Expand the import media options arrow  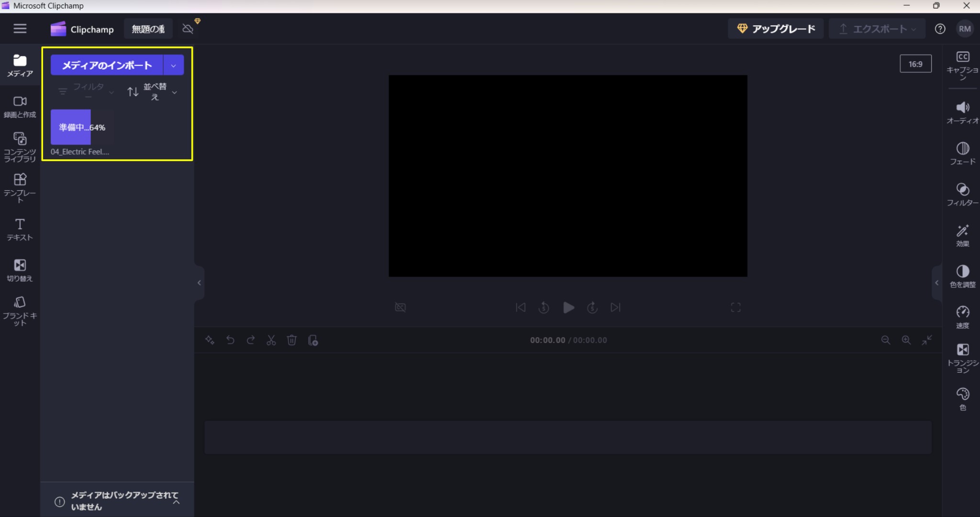[x=174, y=65]
